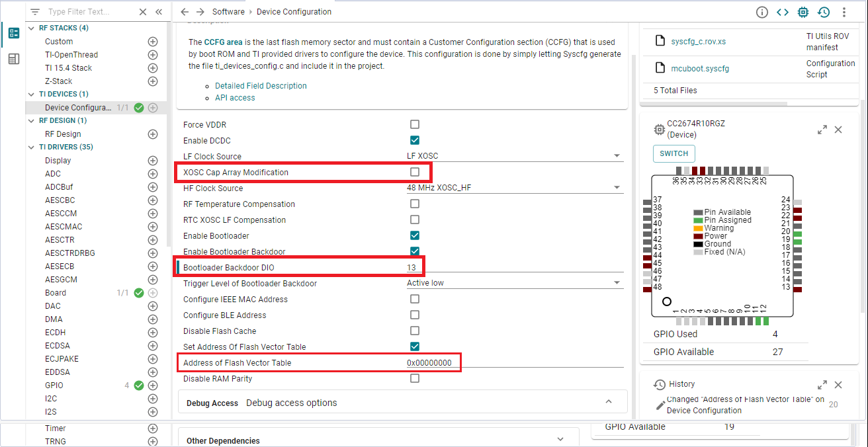Open Trigger Level of Bootloader Backdoor dropdown
868x447 pixels.
515,283
